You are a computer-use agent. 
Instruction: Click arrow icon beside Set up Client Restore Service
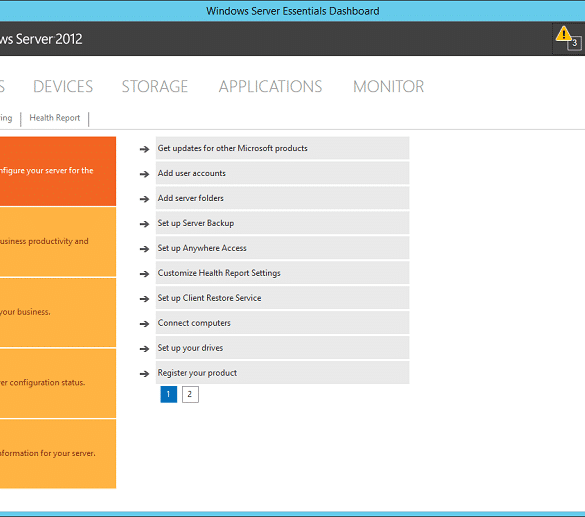coord(144,299)
